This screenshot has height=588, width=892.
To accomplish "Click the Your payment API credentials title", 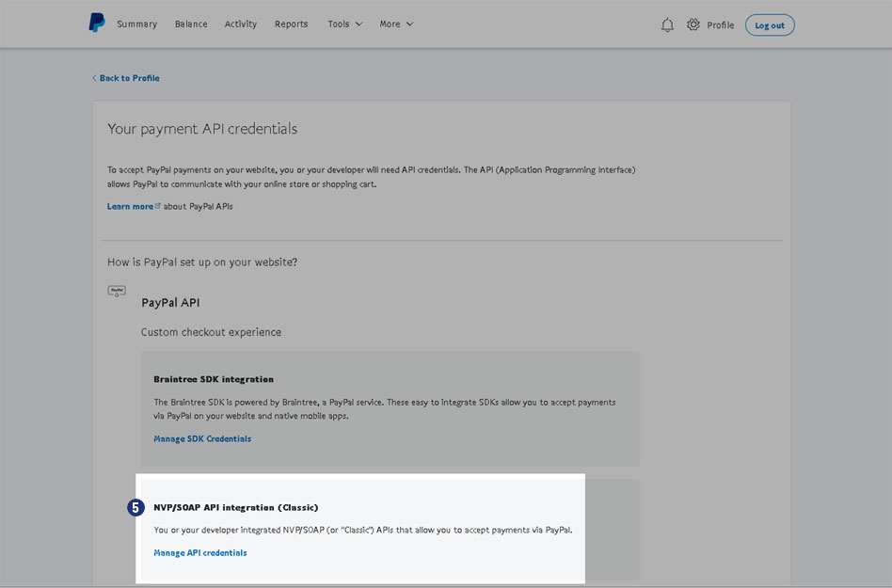I will click(x=202, y=129).
